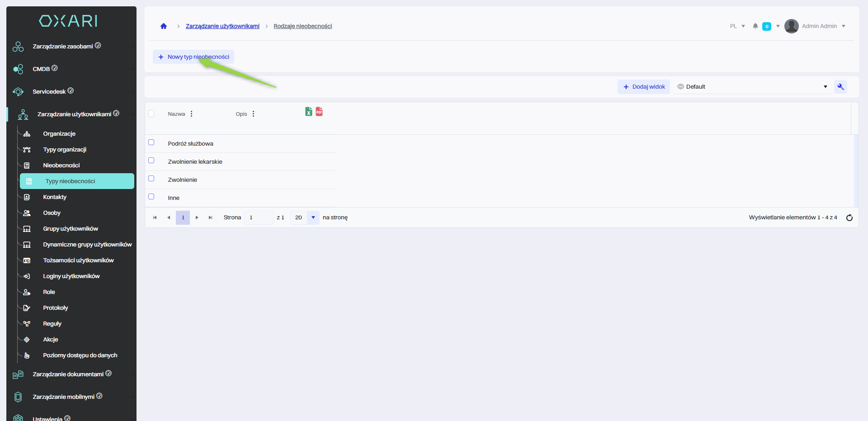868x421 pixels.
Task: Navigate to Grupy użytkowników menu item
Action: (71, 229)
